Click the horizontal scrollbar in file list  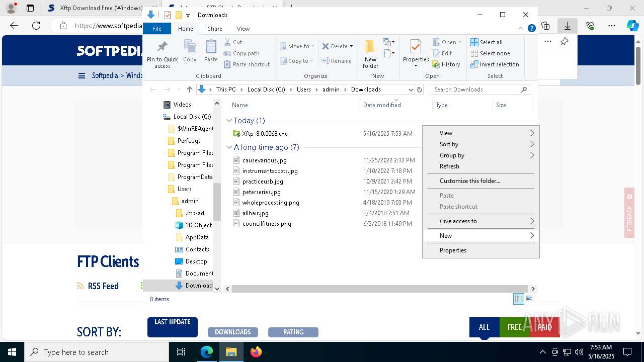tap(381, 289)
